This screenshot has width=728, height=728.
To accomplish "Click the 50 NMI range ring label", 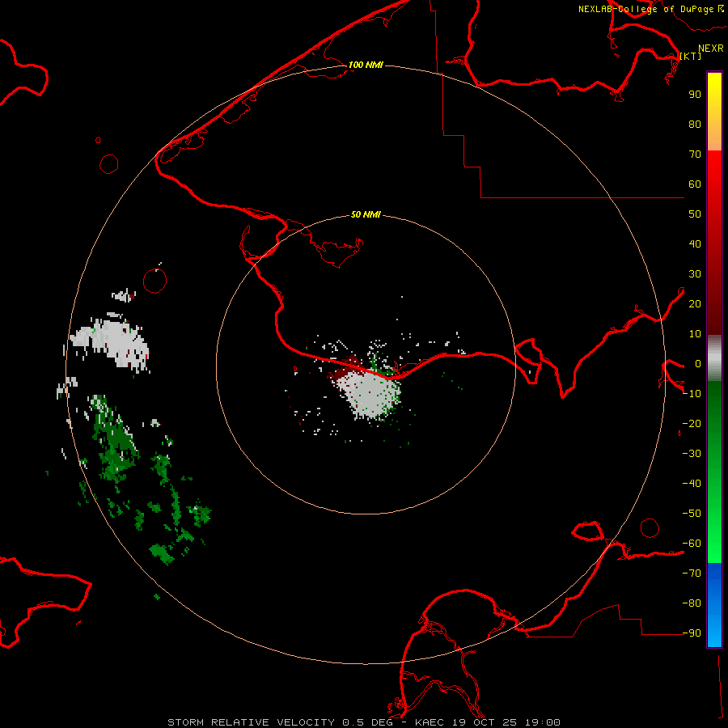I will click(x=366, y=214).
